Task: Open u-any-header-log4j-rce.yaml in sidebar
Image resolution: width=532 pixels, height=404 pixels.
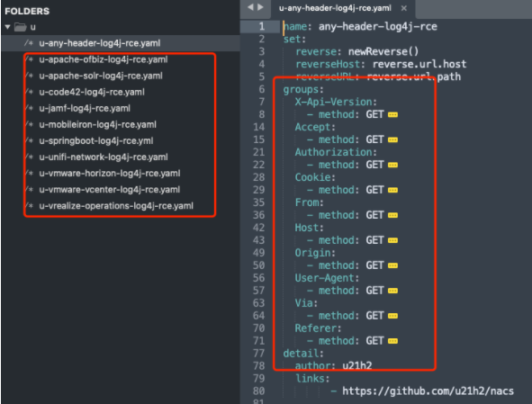Action: (x=99, y=43)
